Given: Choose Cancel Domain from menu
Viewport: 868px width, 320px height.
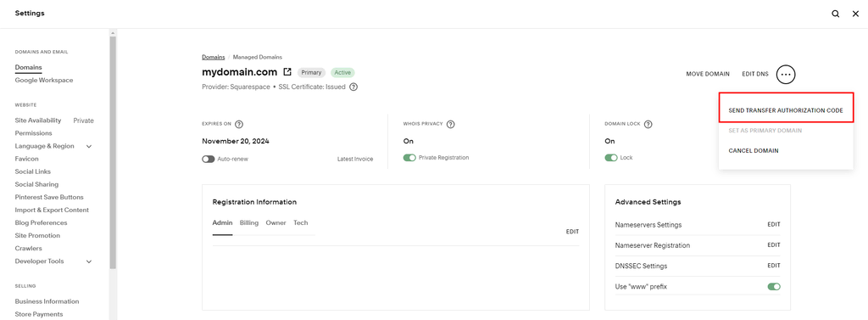Looking at the screenshot, I should coord(754,150).
